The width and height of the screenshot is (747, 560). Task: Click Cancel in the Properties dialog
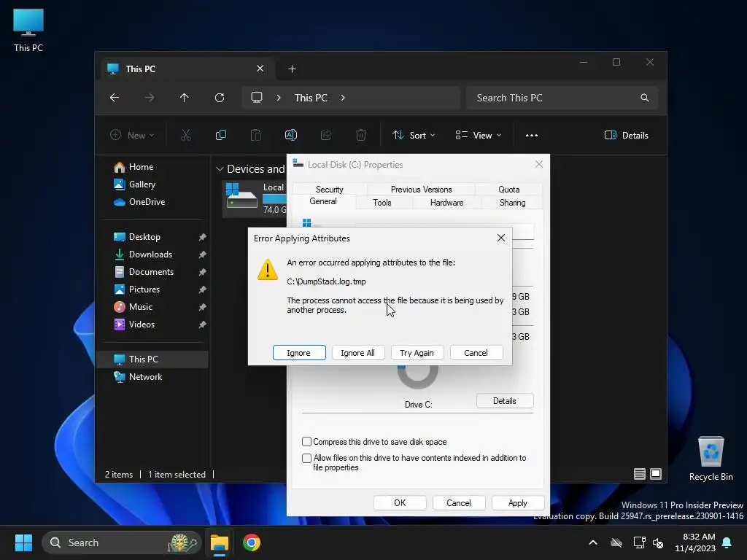coord(459,503)
